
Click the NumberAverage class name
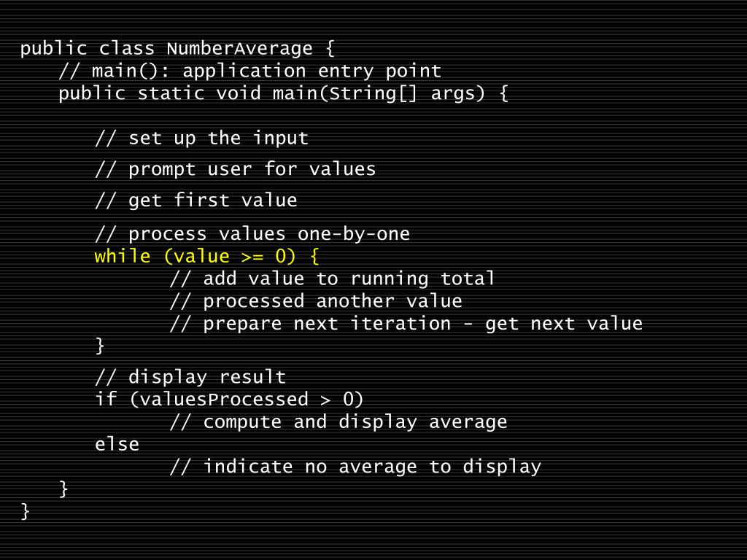(239, 49)
